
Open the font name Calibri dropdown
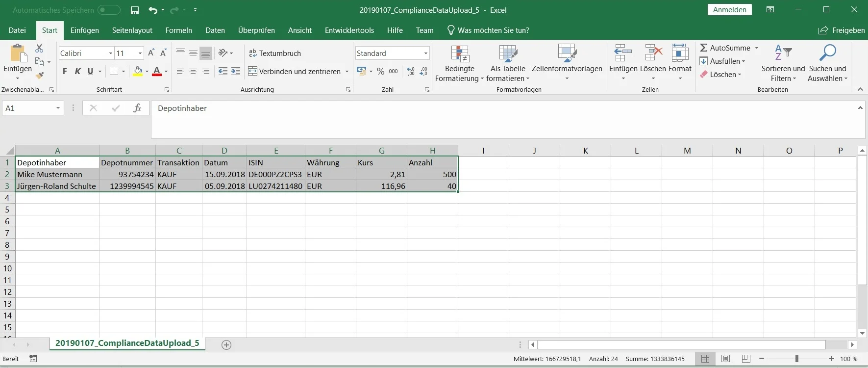(111, 53)
